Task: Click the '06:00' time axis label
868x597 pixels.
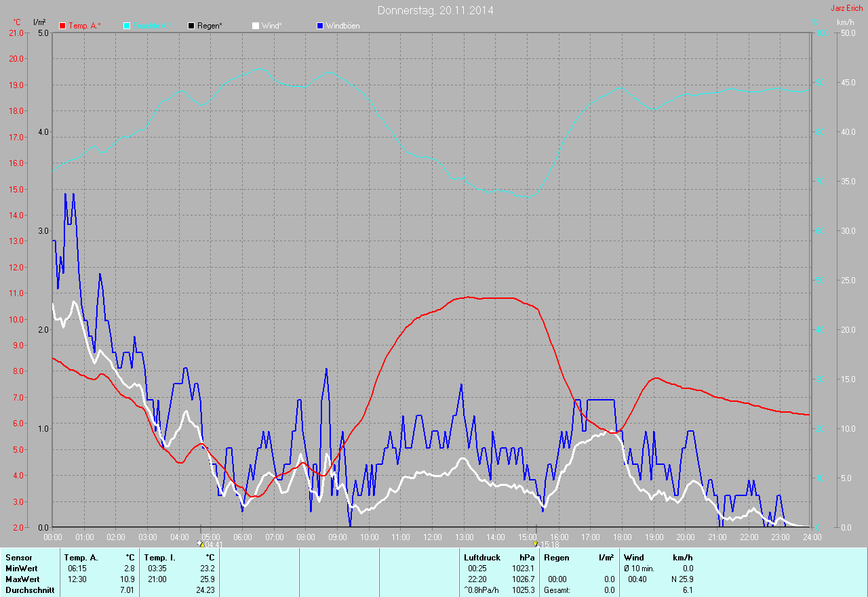Action: click(x=243, y=537)
